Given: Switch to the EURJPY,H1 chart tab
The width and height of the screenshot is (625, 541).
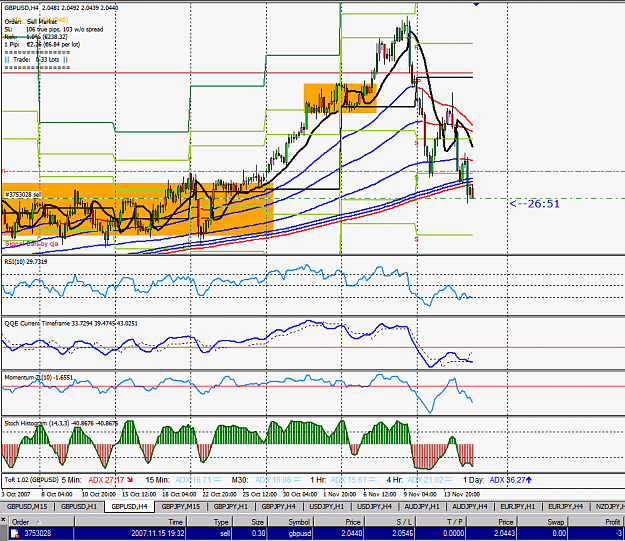Looking at the screenshot, I should coord(517,507).
